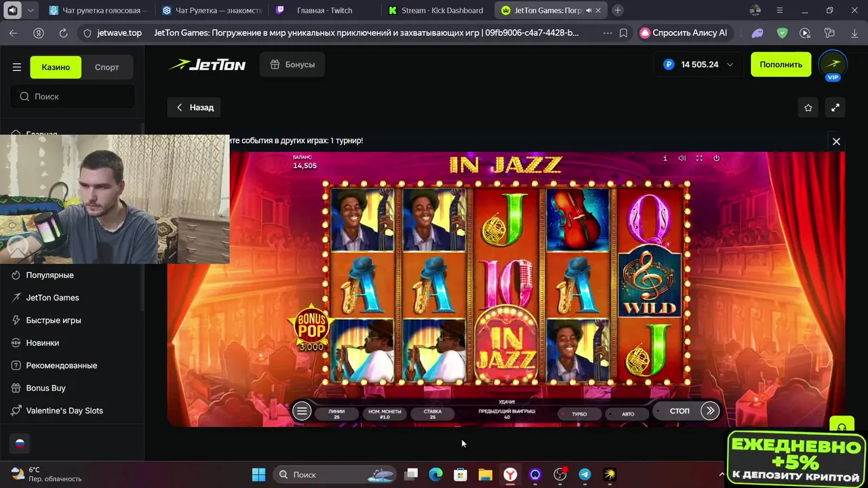This screenshot has width=868, height=488.
Task: Open Valentine's Day Slots in the sidebar
Action: tap(64, 411)
